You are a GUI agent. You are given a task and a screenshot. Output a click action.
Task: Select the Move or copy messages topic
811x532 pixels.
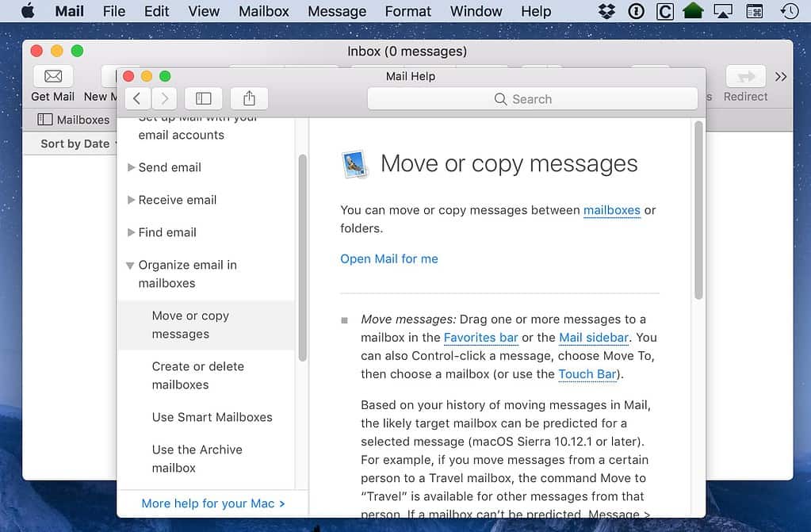click(190, 324)
